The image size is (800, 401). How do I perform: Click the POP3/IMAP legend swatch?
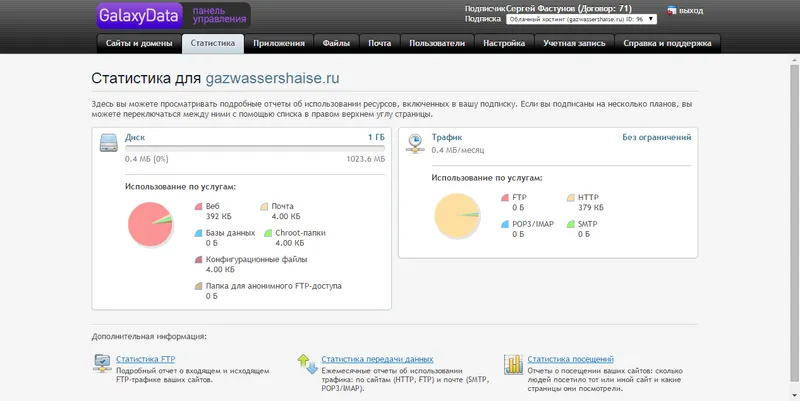pyautogui.click(x=505, y=224)
